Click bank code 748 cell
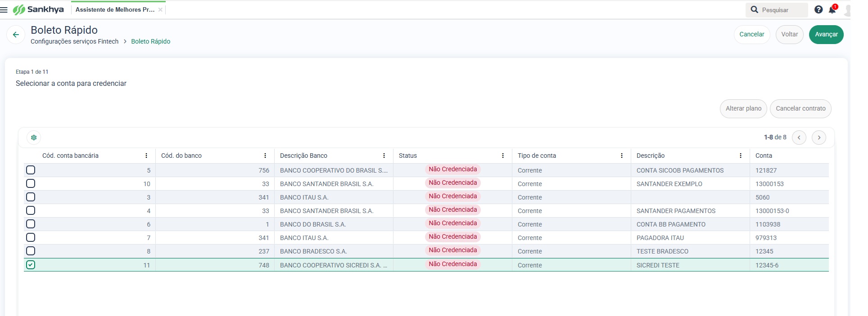The width and height of the screenshot is (868, 316). coord(215,265)
